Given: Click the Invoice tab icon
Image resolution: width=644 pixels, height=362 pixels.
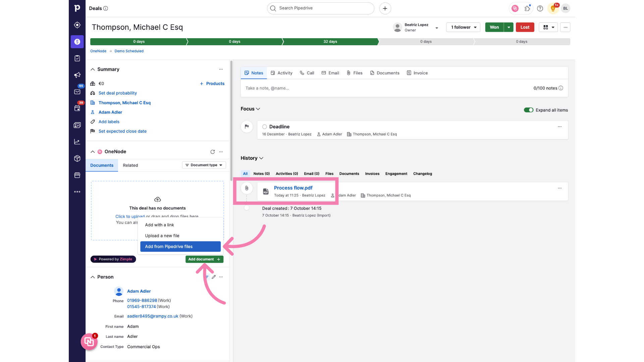Looking at the screenshot, I should pos(409,73).
